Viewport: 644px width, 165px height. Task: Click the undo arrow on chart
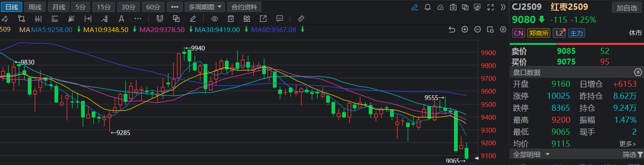pyautogui.click(x=452, y=29)
